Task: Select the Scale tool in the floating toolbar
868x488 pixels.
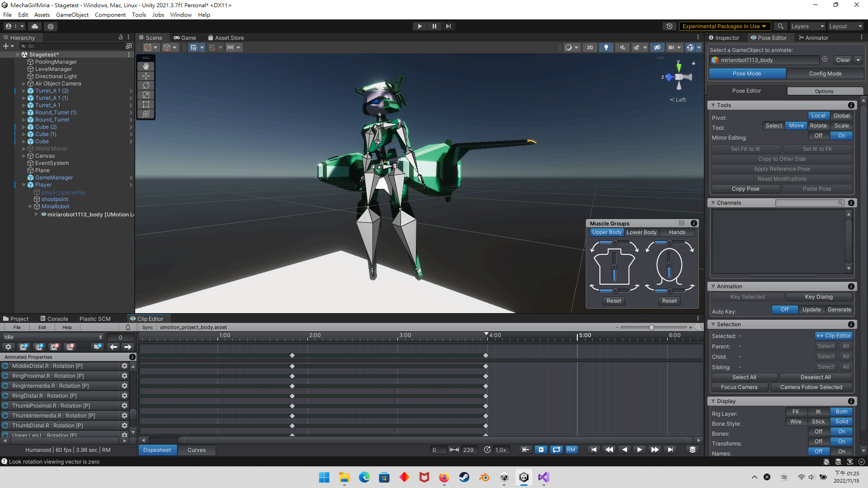Action: coord(146,95)
